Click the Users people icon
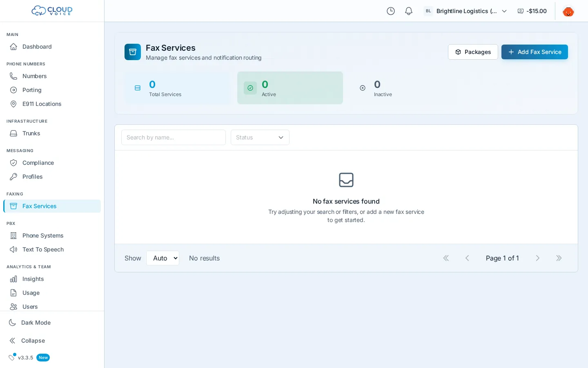588x368 pixels. click(x=13, y=307)
